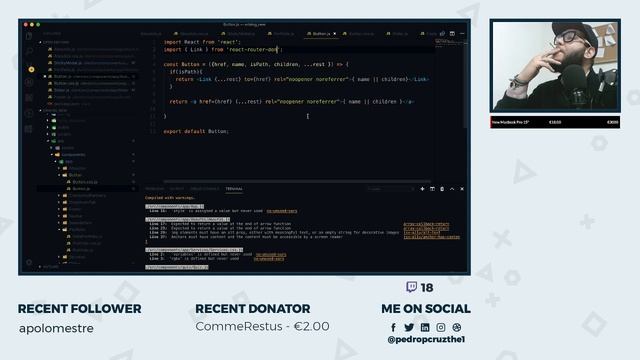Click the webcam video feed
The height and width of the screenshot is (360, 640).
pos(555,66)
